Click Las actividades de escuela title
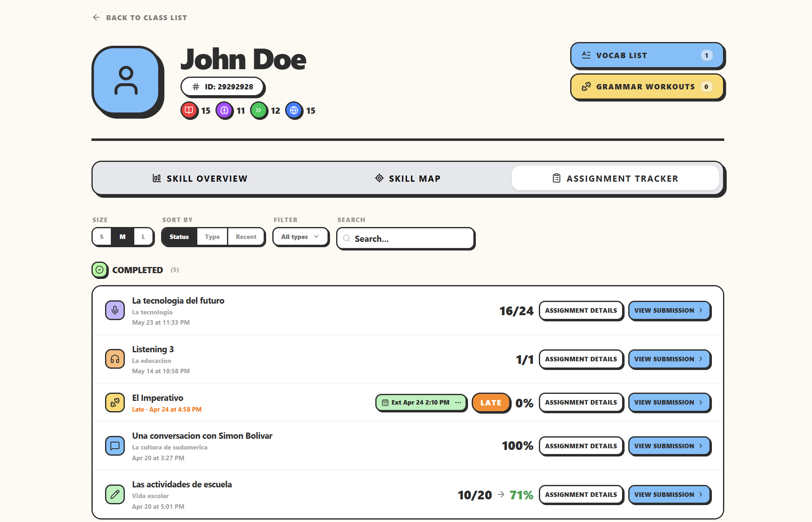Screen dimensions: 812x522 [x=182, y=485]
